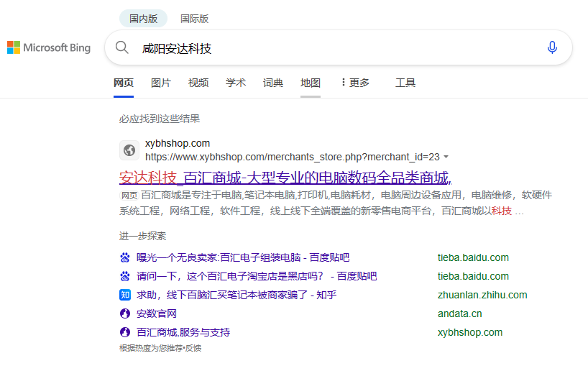This screenshot has width=588, height=371.
Task: Click the zhuanlan.zhihu.com domain text
Action: pyautogui.click(x=482, y=295)
